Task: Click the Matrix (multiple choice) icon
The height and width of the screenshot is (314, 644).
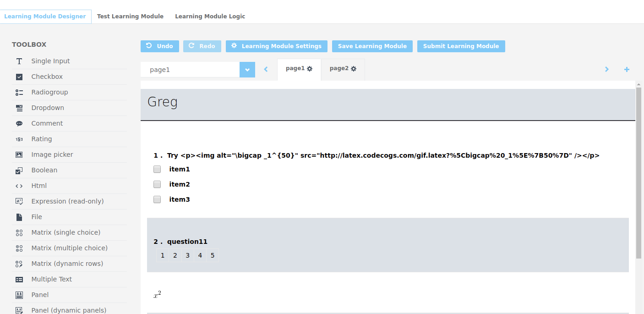Action: [x=19, y=248]
